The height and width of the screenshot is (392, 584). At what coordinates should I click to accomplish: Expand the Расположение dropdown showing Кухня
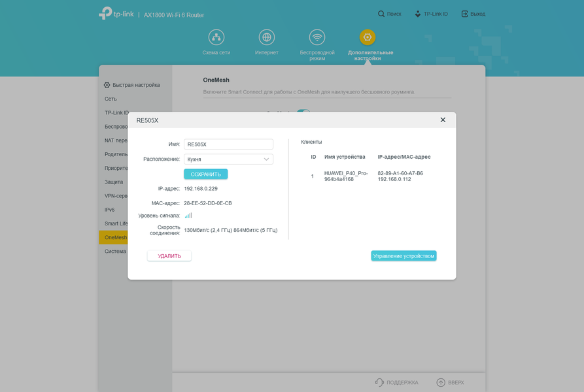click(x=229, y=159)
